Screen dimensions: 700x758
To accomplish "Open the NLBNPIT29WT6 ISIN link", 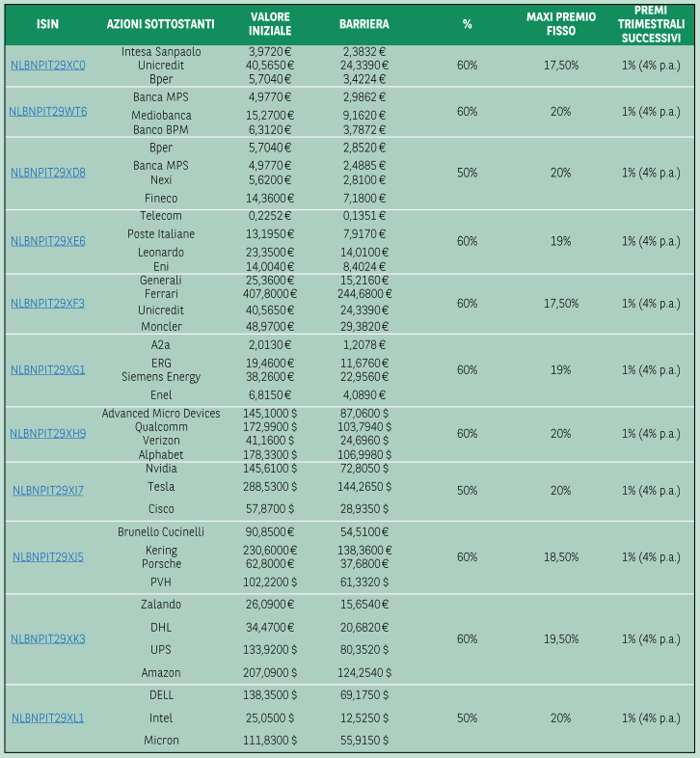I will pos(48,112).
